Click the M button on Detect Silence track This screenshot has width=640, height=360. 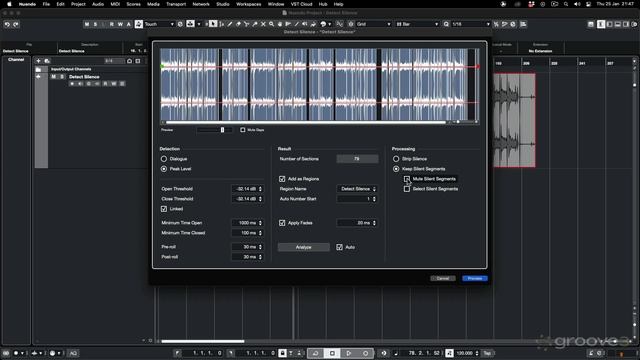click(53, 77)
